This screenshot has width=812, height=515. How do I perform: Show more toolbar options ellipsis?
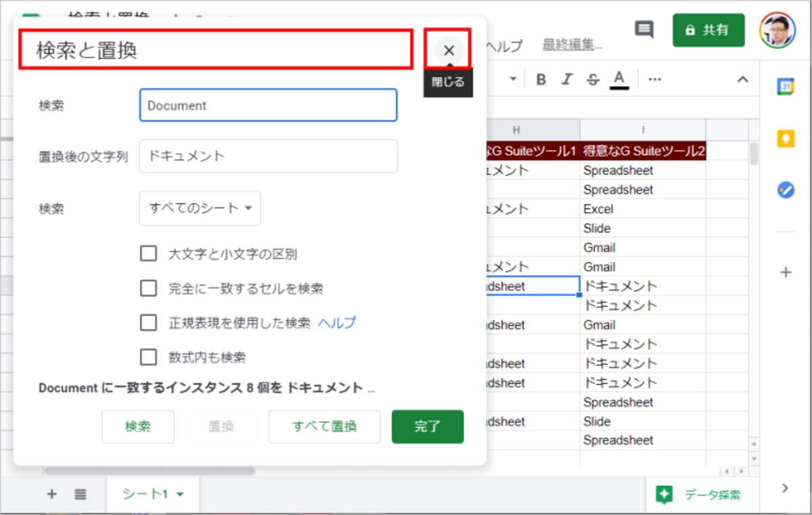tap(654, 79)
